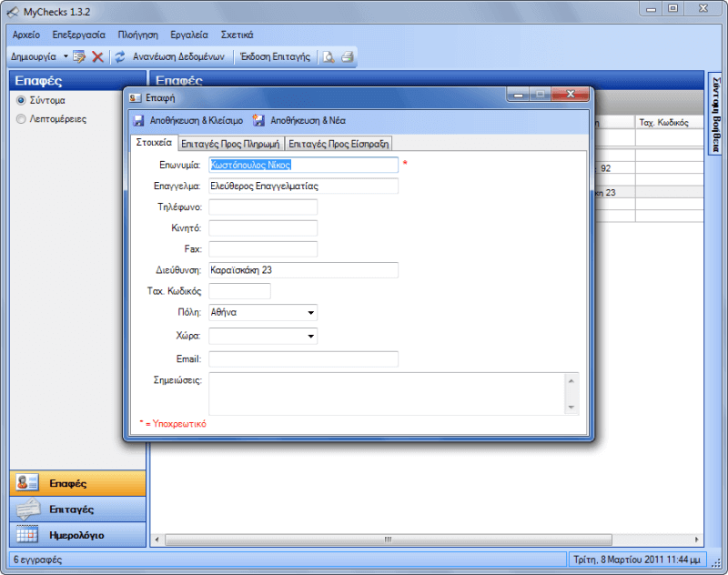This screenshot has height=575, width=728.
Task: Click the red X delete icon
Action: point(97,56)
